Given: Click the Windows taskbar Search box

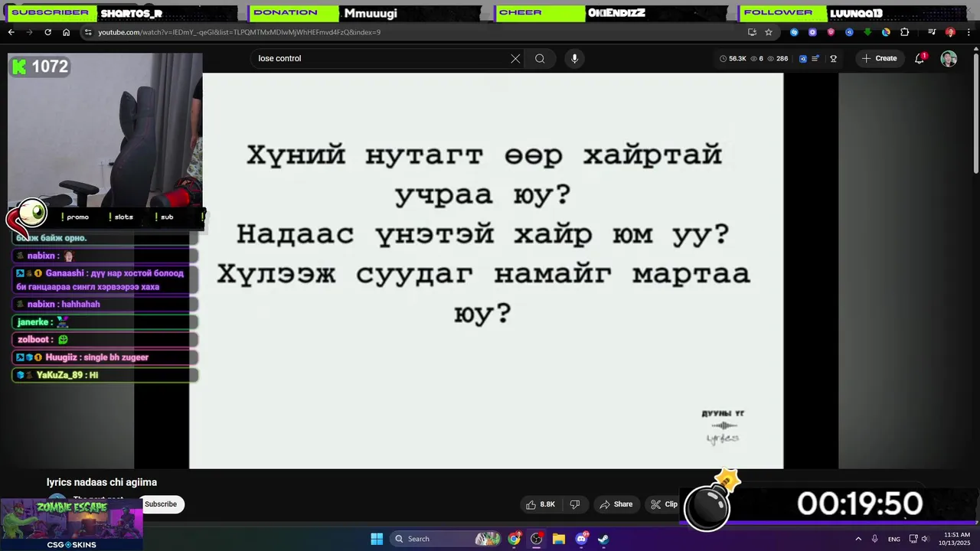Looking at the screenshot, I should point(446,539).
